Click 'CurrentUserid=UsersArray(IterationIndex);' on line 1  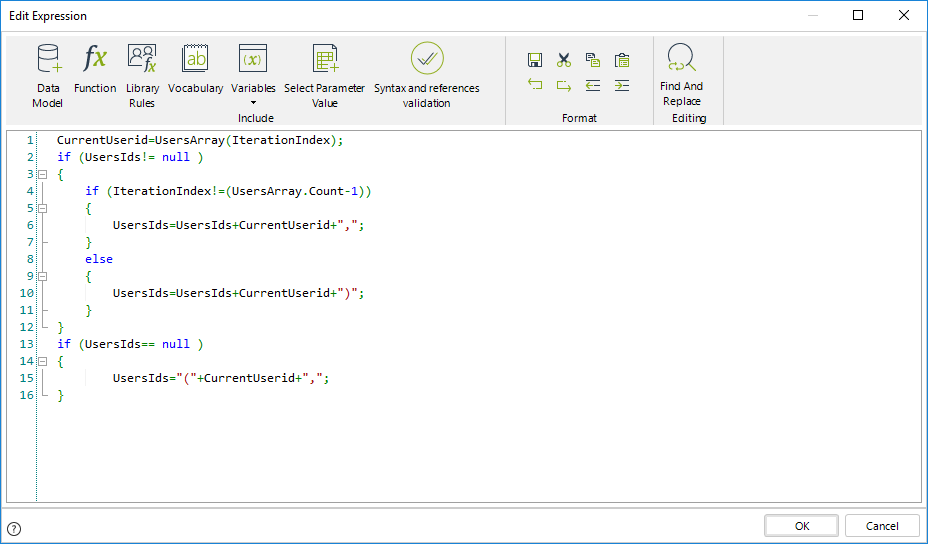point(200,140)
